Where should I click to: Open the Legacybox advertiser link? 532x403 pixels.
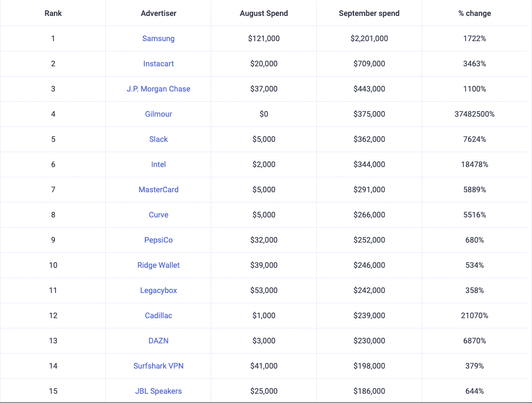(158, 290)
